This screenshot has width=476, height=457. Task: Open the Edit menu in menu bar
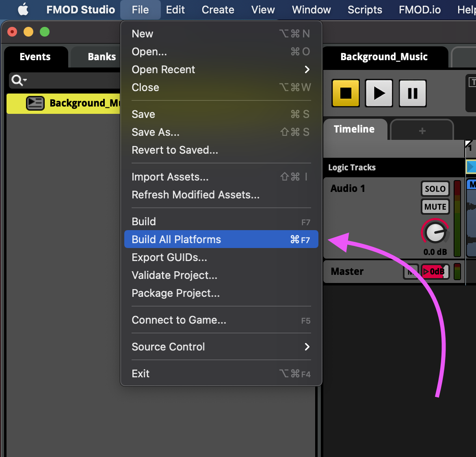[x=175, y=10]
